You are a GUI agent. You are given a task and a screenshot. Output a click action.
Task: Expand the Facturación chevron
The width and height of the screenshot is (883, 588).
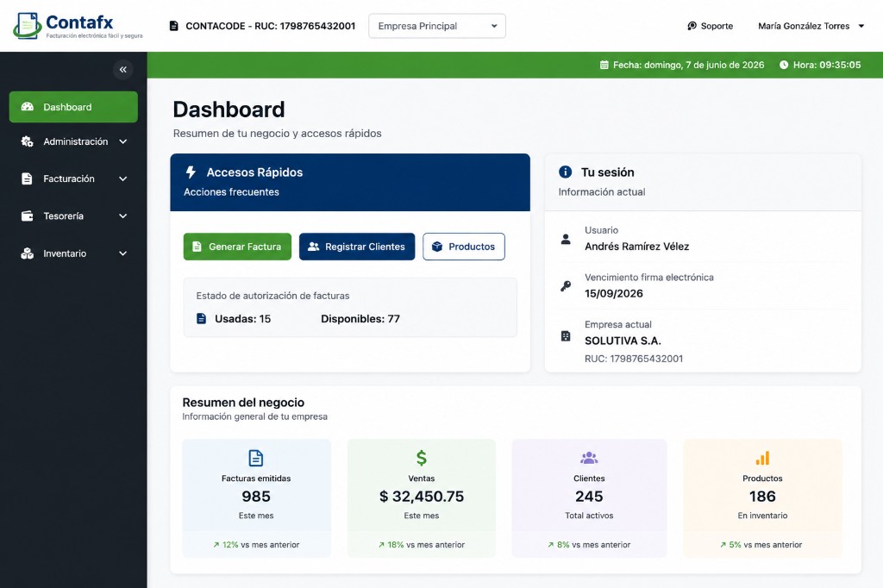122,178
